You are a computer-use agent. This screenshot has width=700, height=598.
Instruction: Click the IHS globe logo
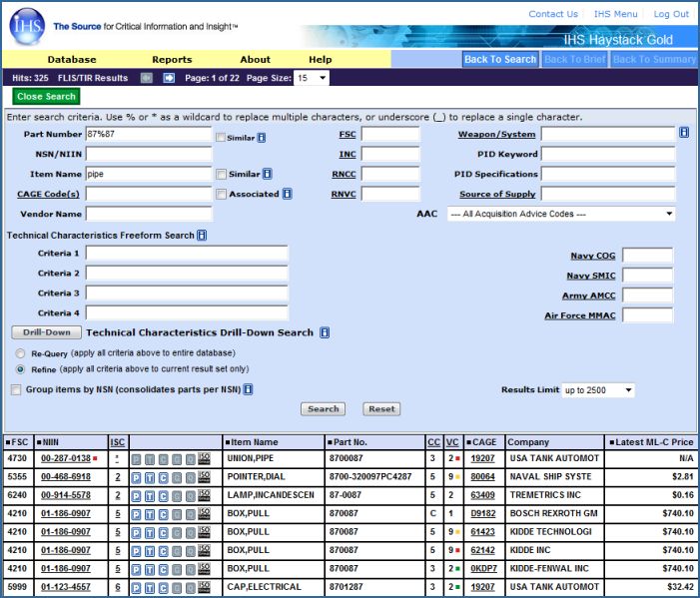click(x=27, y=26)
